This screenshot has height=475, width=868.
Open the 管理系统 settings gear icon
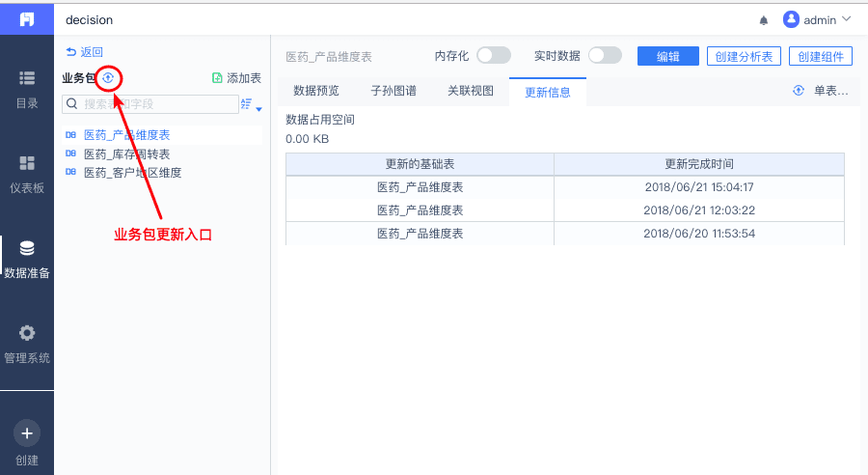coord(27,333)
